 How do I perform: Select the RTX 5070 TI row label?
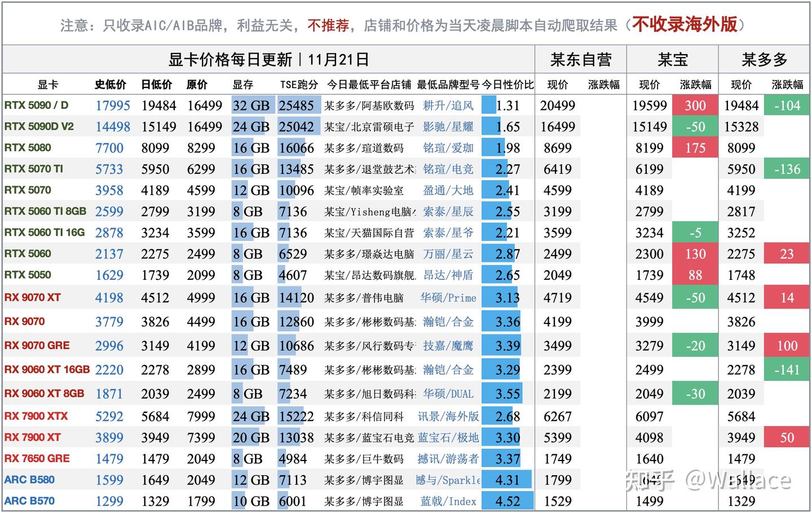coord(34,169)
